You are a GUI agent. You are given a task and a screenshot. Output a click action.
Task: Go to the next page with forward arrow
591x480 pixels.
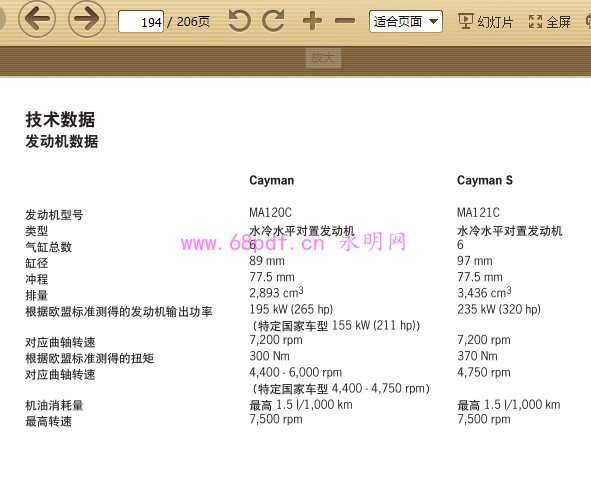pyautogui.click(x=87, y=19)
